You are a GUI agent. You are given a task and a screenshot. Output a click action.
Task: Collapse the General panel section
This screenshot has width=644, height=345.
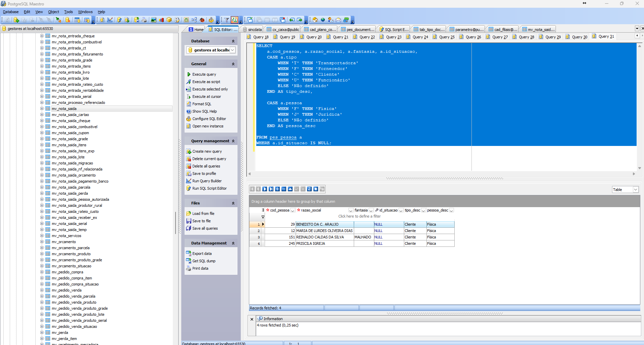(233, 64)
